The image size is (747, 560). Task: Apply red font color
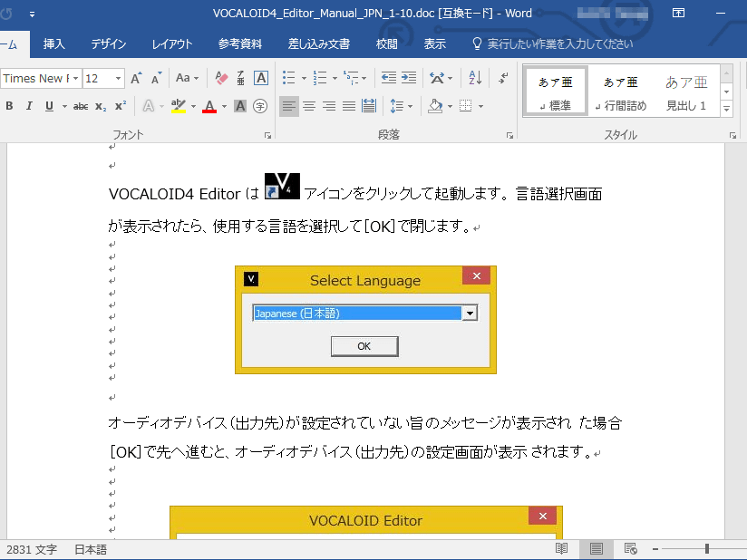pos(209,106)
